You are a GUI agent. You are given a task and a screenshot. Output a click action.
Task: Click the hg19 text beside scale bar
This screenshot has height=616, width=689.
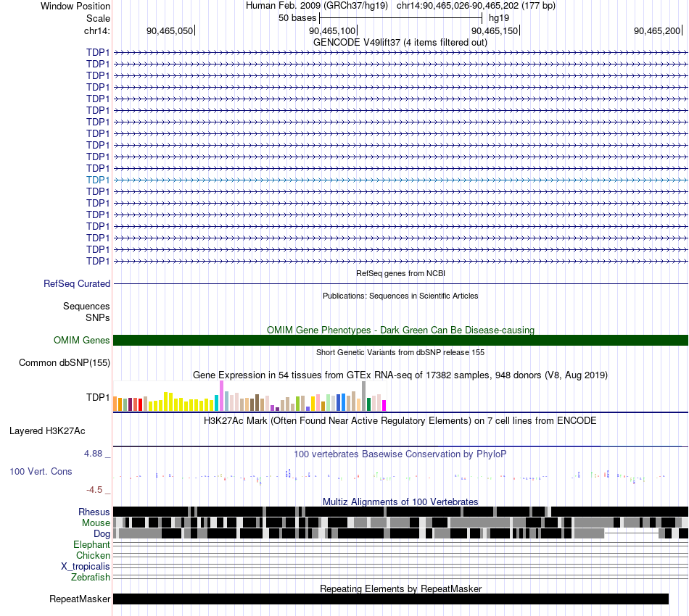(499, 18)
